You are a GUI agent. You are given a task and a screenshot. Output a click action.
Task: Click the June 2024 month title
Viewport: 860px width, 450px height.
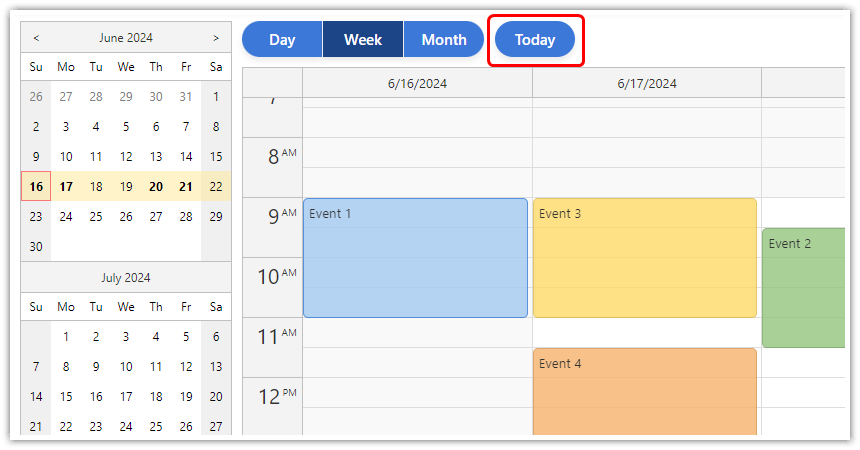coord(126,38)
